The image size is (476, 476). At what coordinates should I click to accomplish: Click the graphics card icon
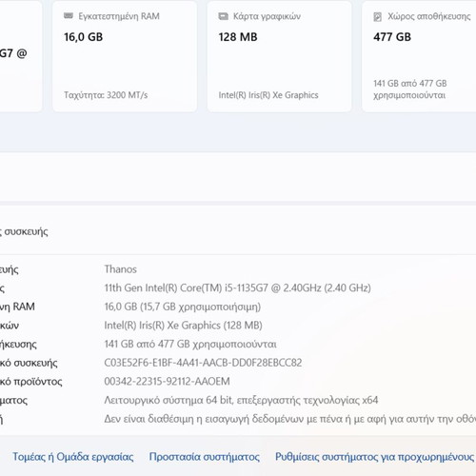click(x=223, y=16)
